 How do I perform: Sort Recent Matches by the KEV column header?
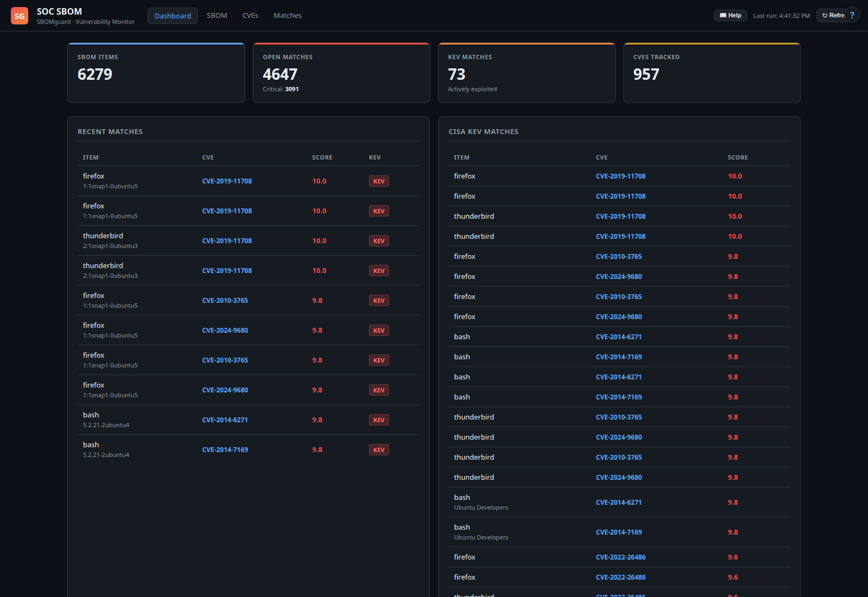(375, 157)
